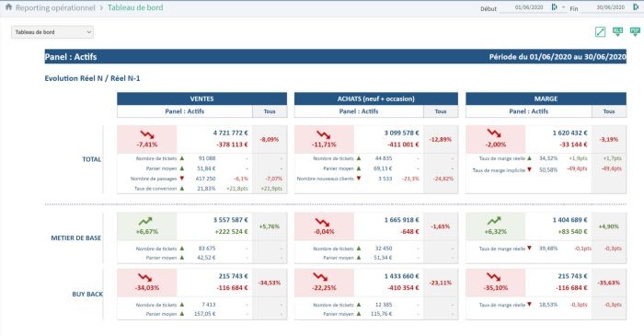Click the purchases total value 3 099 578 €
This screenshot has width=644, height=336.
pyautogui.click(x=402, y=133)
